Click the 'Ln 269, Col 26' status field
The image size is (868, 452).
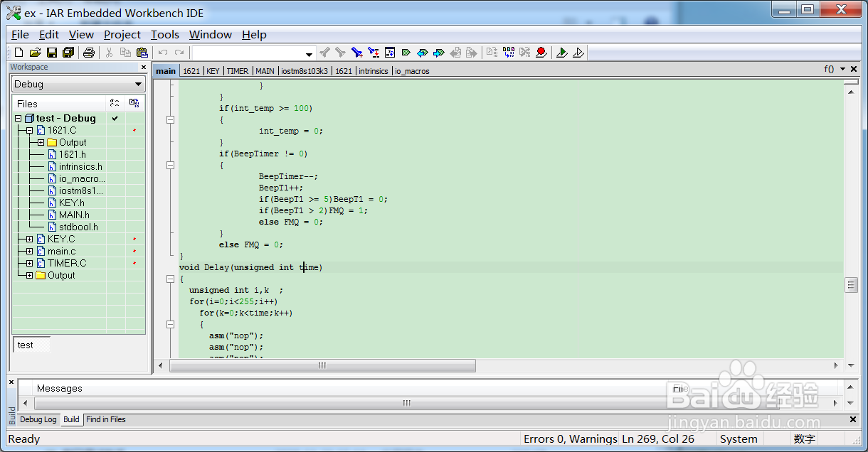tap(657, 439)
